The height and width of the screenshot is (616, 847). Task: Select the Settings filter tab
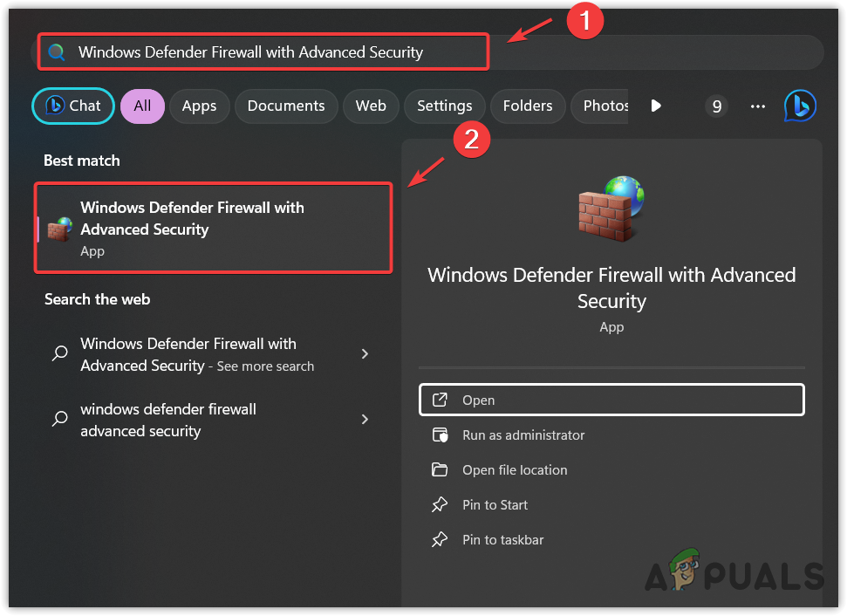click(444, 106)
